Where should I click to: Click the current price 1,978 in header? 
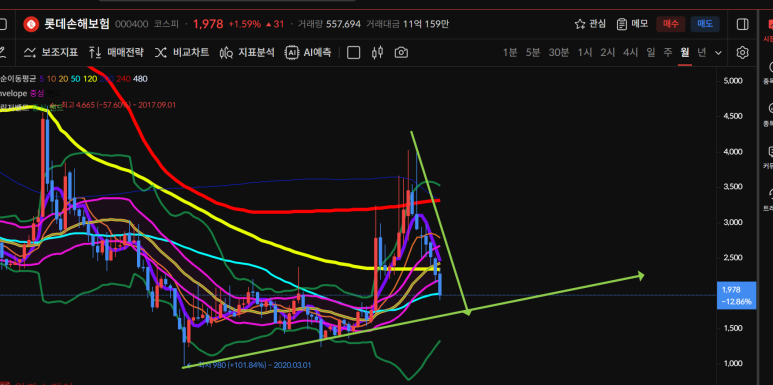tap(208, 24)
